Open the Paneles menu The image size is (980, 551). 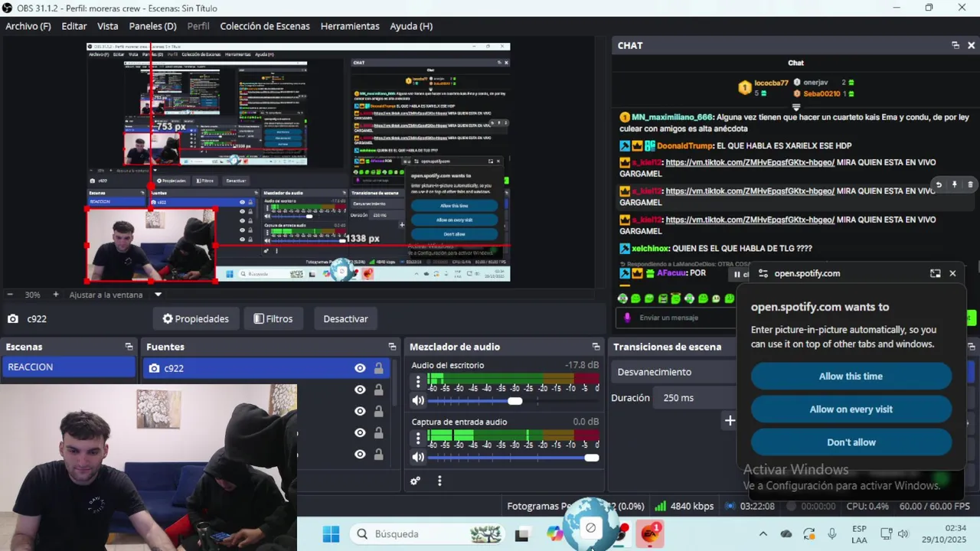click(152, 26)
